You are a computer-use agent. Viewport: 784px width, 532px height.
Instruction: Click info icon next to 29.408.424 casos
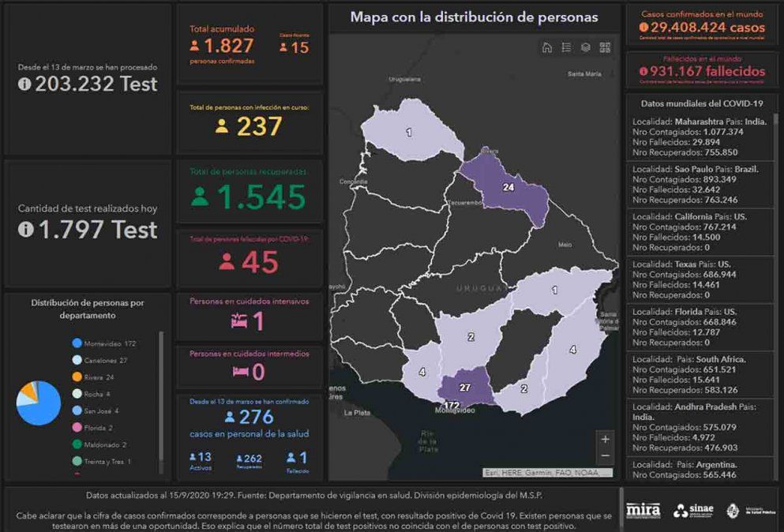coord(643,28)
